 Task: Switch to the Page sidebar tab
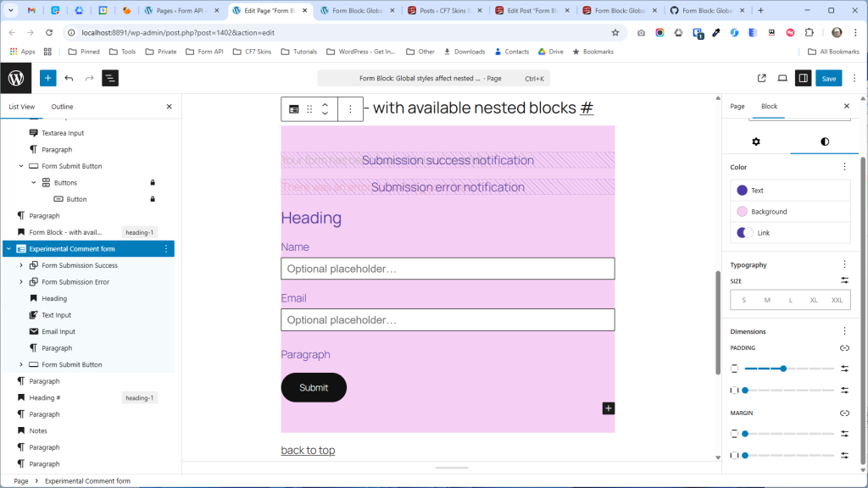pos(737,107)
